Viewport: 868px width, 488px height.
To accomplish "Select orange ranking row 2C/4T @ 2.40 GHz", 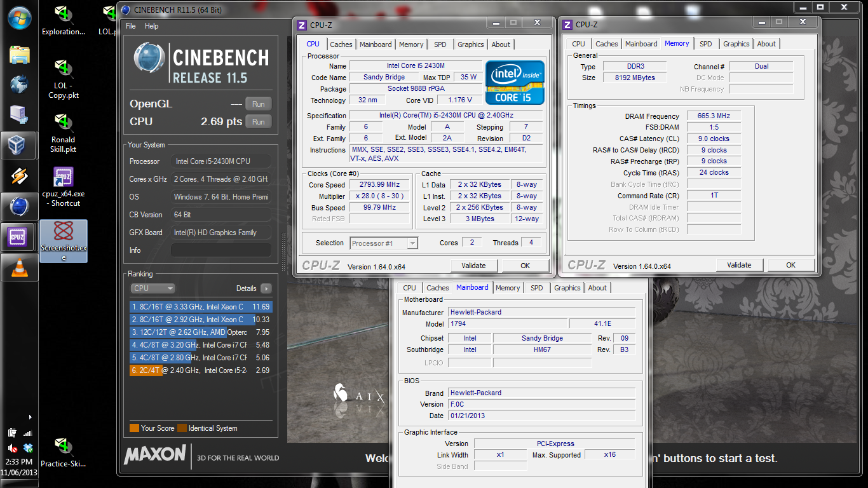I will [201, 370].
